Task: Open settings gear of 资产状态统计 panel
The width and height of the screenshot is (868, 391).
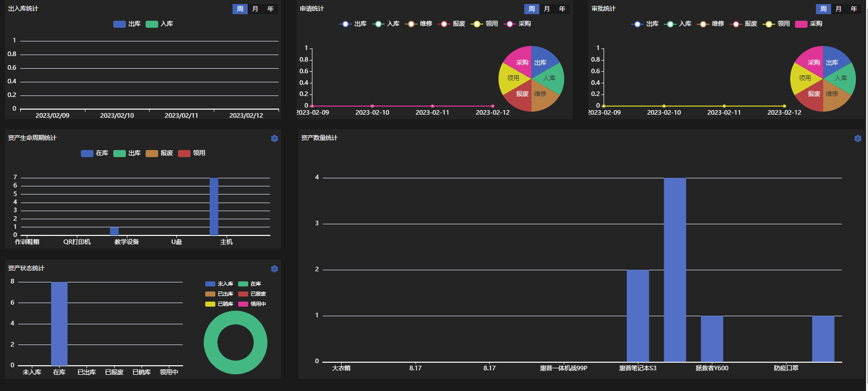Action: [x=275, y=269]
